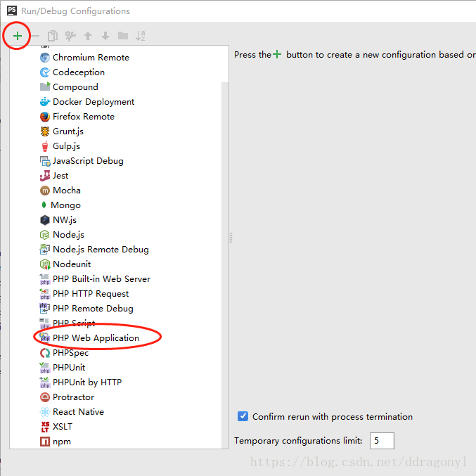Click the Gulp.js cup icon

[x=45, y=146]
